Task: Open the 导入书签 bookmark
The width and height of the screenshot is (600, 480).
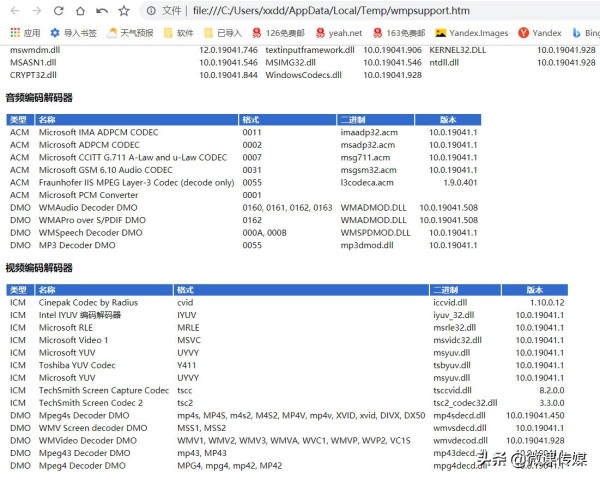Action: point(73,33)
